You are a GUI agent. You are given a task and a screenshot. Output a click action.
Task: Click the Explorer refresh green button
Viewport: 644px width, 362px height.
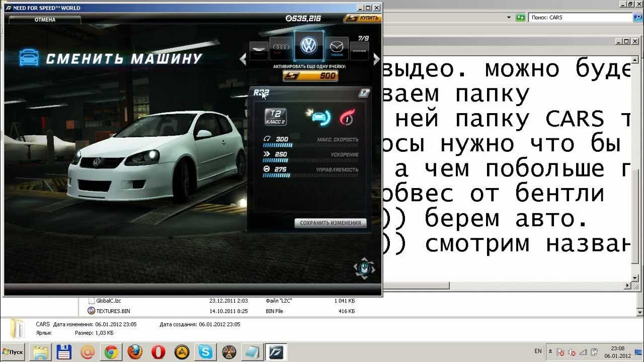[x=521, y=18]
